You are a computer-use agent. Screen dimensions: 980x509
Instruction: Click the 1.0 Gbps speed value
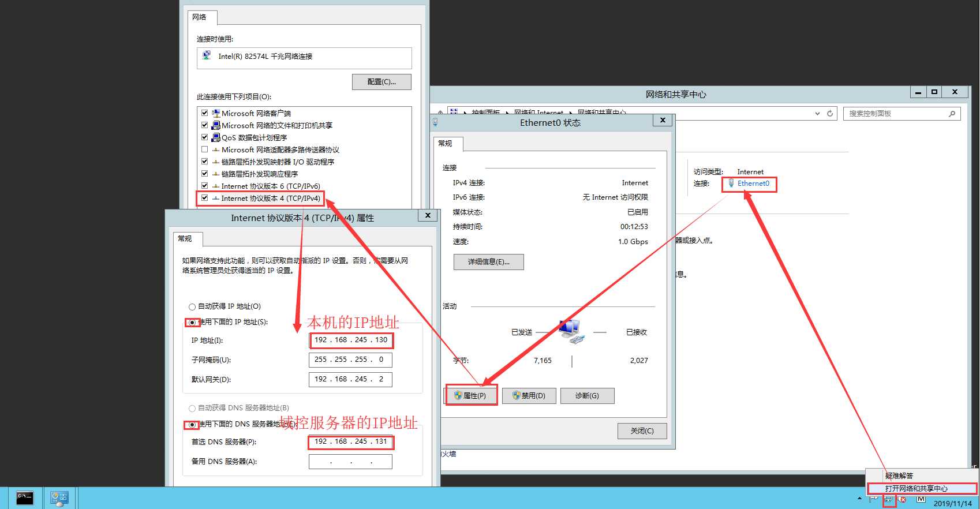[x=633, y=242]
